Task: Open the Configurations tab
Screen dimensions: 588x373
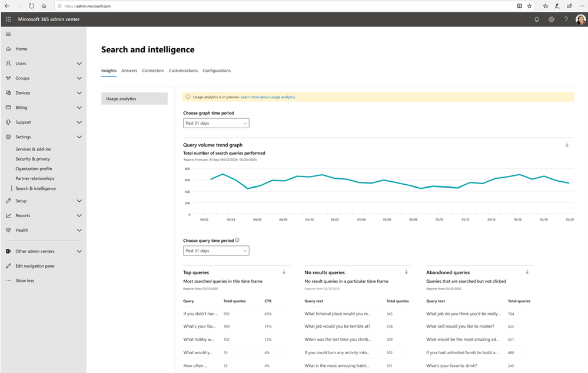Action: [217, 71]
